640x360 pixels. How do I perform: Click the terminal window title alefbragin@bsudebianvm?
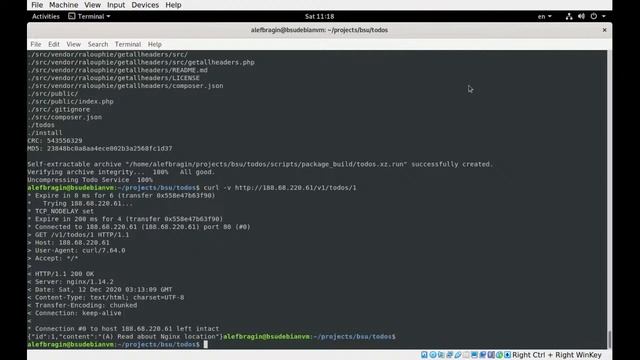pos(319,30)
